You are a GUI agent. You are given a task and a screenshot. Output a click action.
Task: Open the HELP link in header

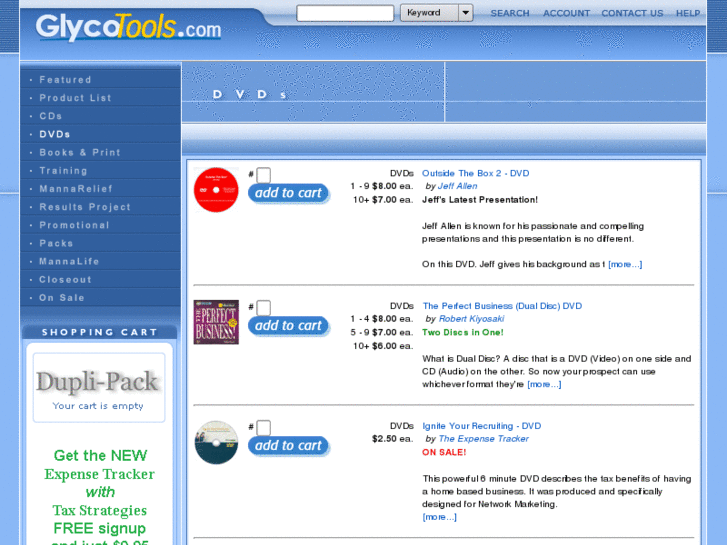(688, 13)
